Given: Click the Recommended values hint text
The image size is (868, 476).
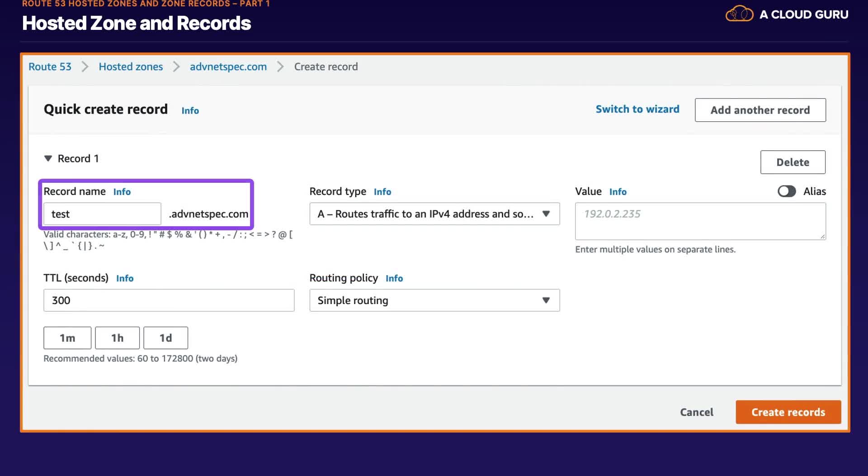Looking at the screenshot, I should (x=141, y=358).
